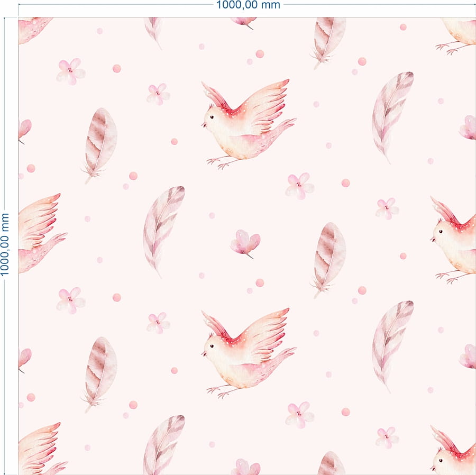This screenshot has height=475, width=476.
Task: Click the small flower right of center
Action: [387, 208]
